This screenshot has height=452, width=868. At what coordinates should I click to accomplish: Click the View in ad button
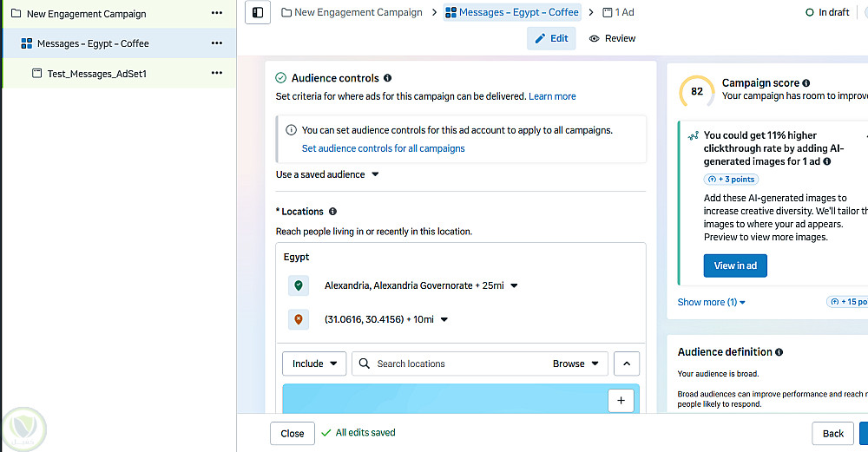[735, 265]
